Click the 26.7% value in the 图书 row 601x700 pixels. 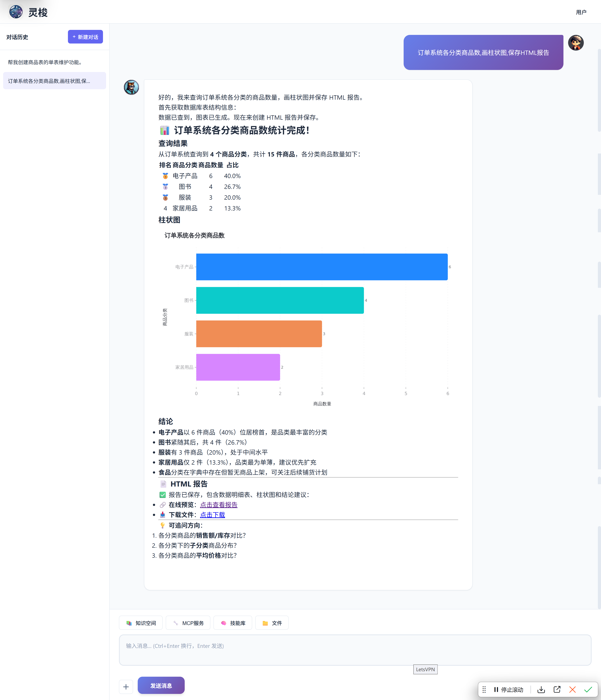(232, 187)
